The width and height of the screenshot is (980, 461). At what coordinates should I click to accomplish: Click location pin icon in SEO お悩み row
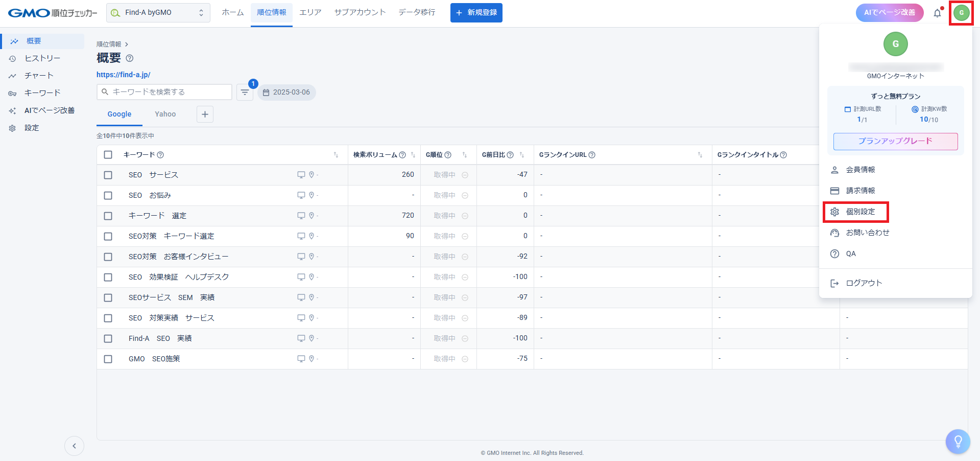point(312,195)
